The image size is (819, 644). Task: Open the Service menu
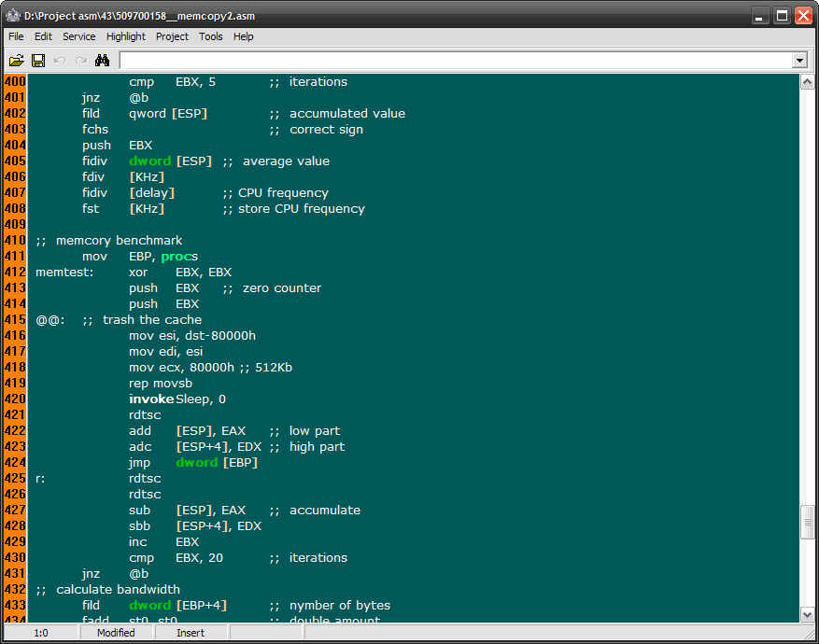pyautogui.click(x=78, y=36)
